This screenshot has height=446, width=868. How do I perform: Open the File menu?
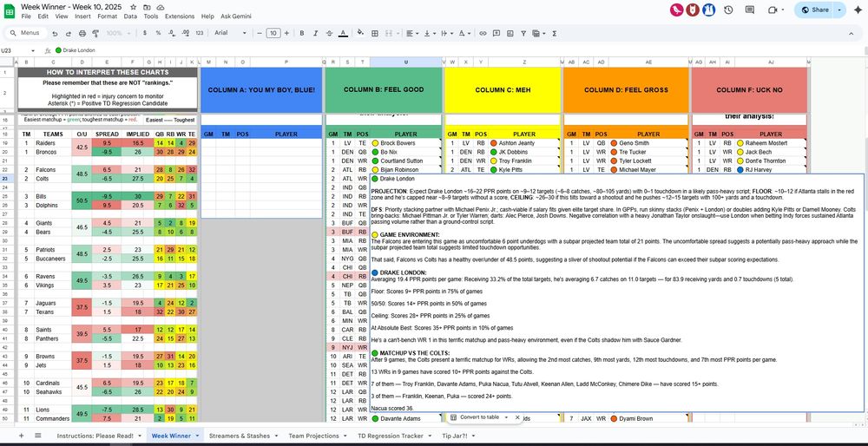pyautogui.click(x=26, y=16)
